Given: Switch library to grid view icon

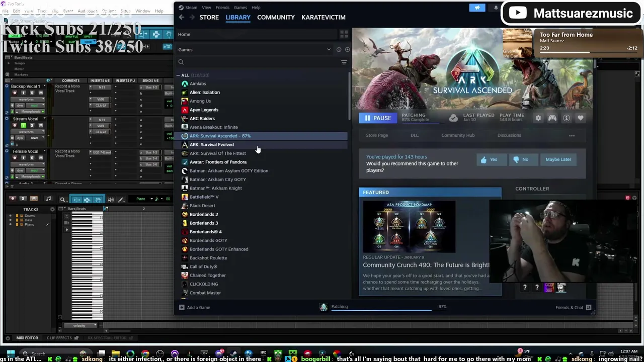Looking at the screenshot, I should pyautogui.click(x=344, y=34).
